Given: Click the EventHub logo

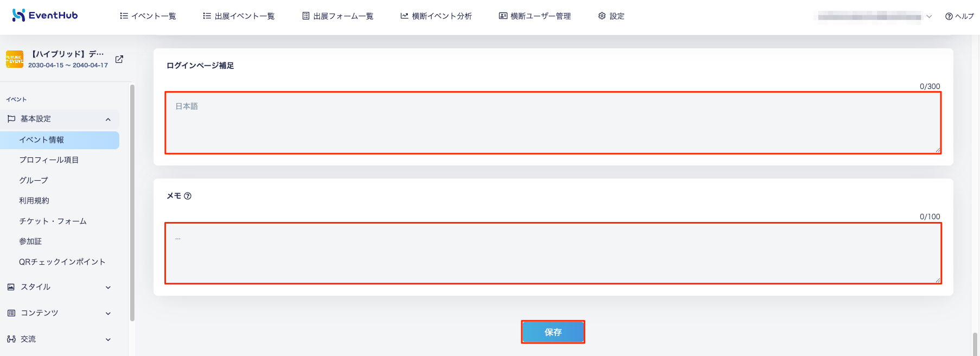Looking at the screenshot, I should 44,15.
